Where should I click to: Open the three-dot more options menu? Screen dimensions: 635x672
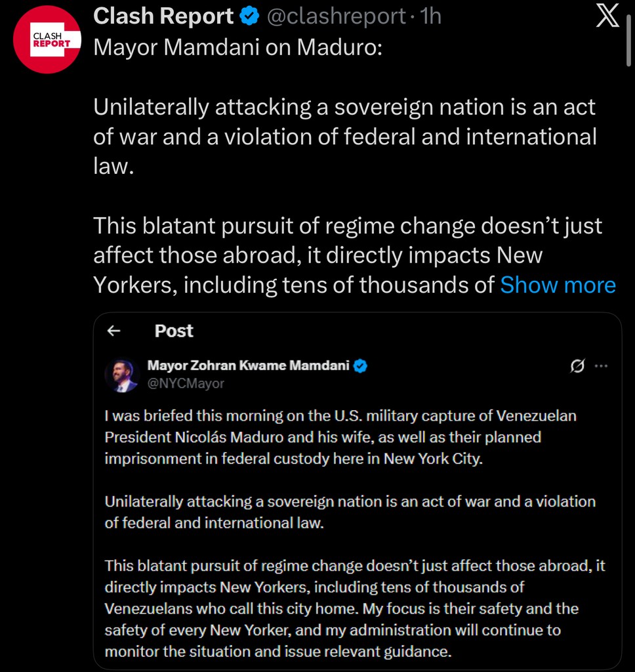click(x=601, y=366)
